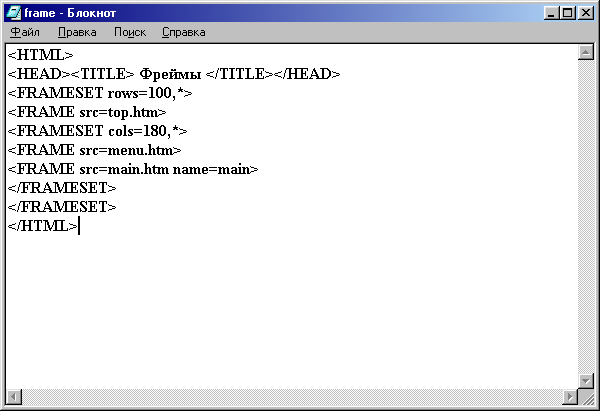600x411 pixels.
Task: Open the Правка menu
Action: [x=77, y=32]
